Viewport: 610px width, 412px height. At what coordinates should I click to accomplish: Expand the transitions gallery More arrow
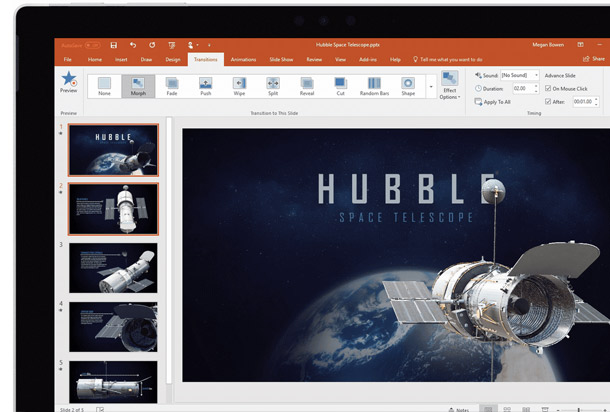tap(431, 86)
